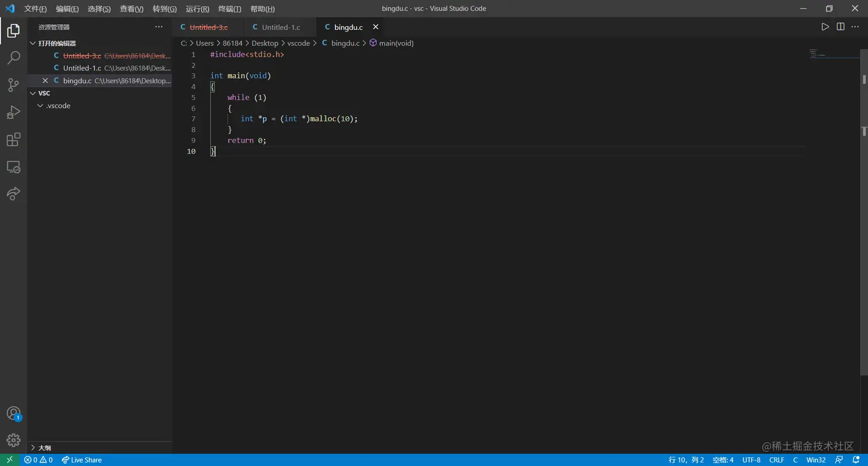Open the Run and Debug view
Screen dimensions: 868x466
click(x=13, y=113)
